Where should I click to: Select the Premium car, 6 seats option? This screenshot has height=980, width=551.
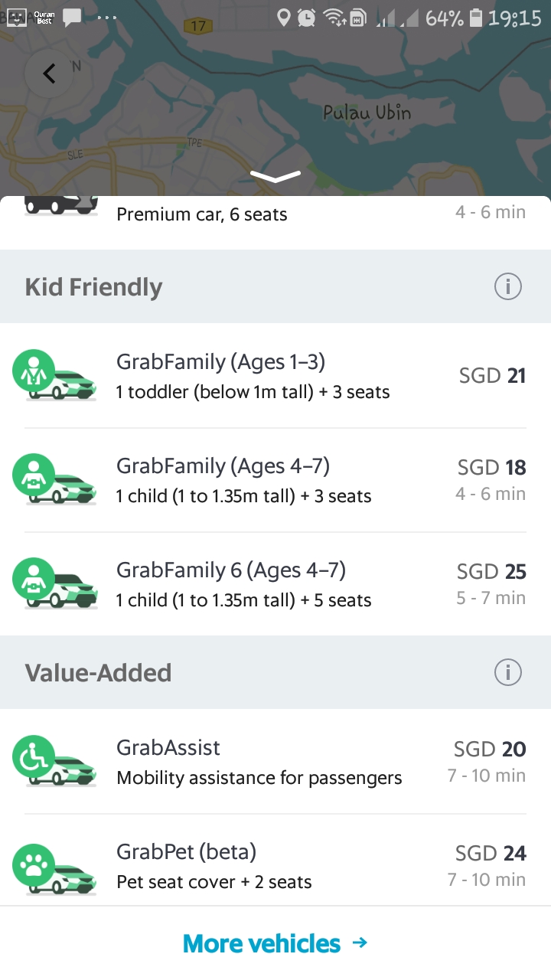pos(202,215)
